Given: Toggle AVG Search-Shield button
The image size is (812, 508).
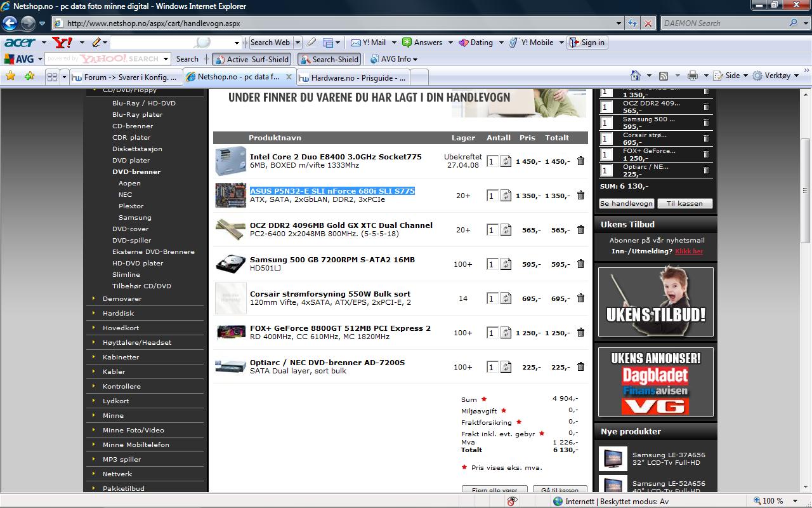Looking at the screenshot, I should click(x=329, y=59).
